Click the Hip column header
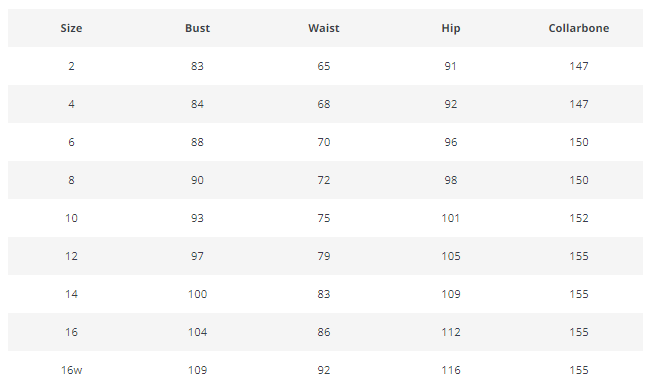This screenshot has width=649, height=387. click(x=451, y=28)
